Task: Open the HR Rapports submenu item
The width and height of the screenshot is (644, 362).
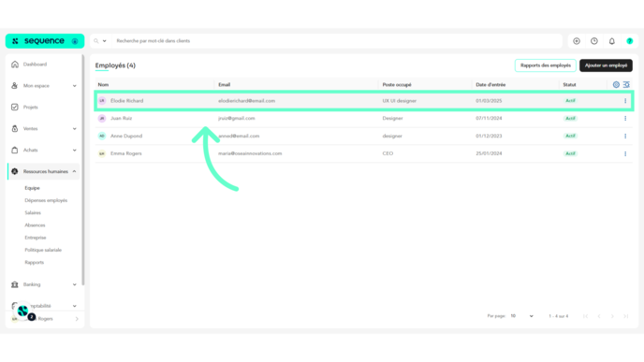Action: click(34, 262)
